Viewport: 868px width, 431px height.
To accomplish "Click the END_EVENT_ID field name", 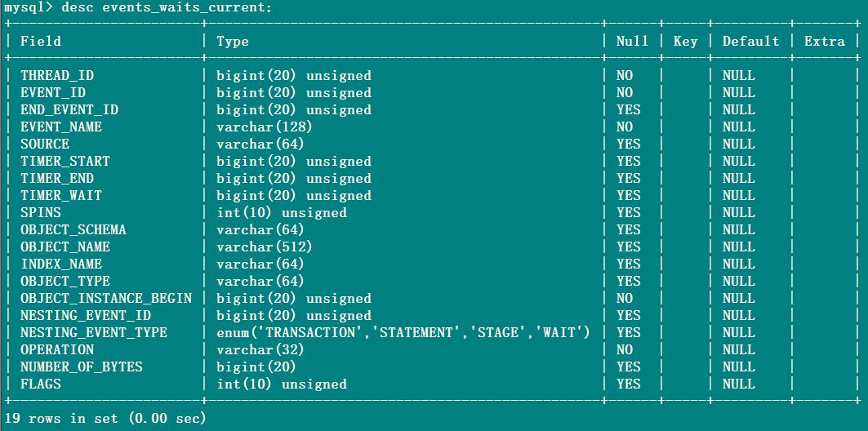I will pyautogui.click(x=69, y=110).
